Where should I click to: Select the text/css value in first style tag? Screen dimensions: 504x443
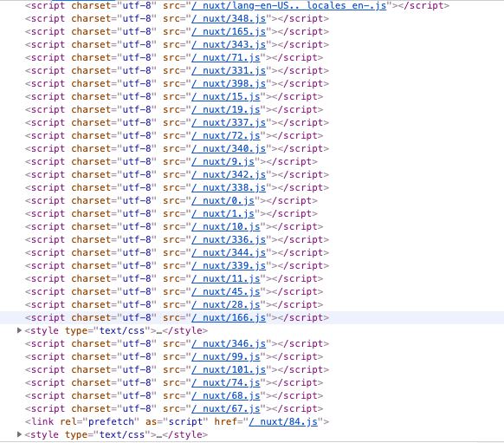[x=122, y=330]
